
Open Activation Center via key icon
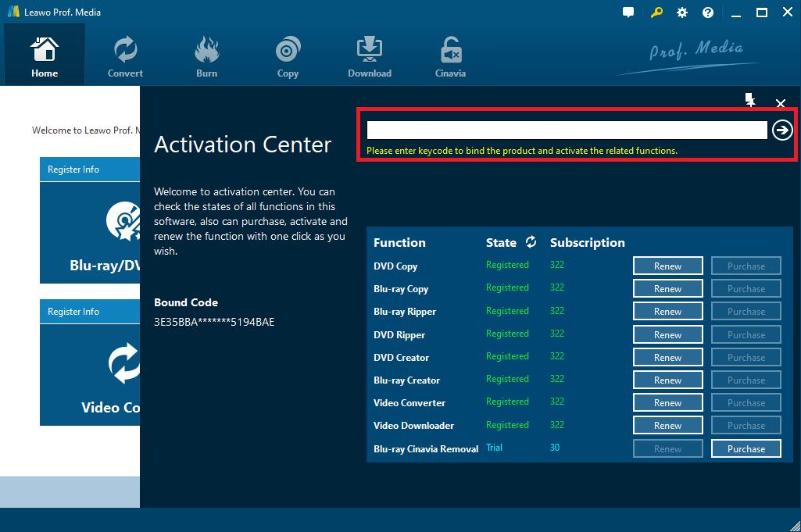pyautogui.click(x=656, y=12)
